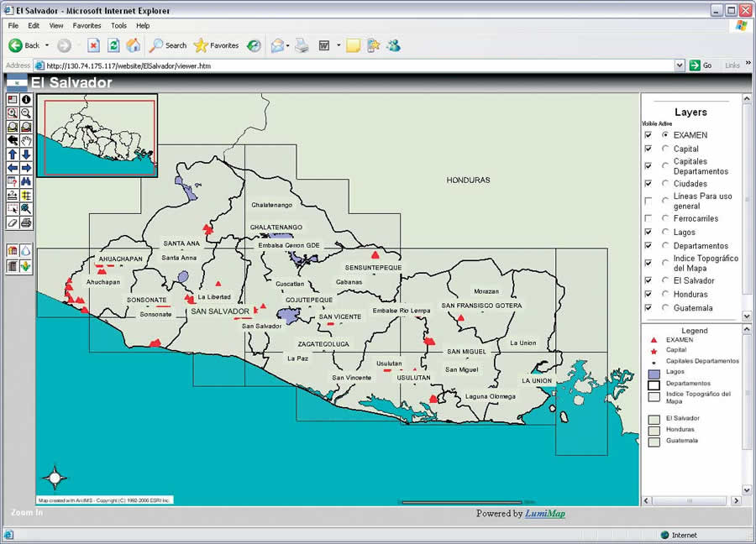Activate the Zoom In magnifier tool
Screen dimensions: 756x544
13,113
